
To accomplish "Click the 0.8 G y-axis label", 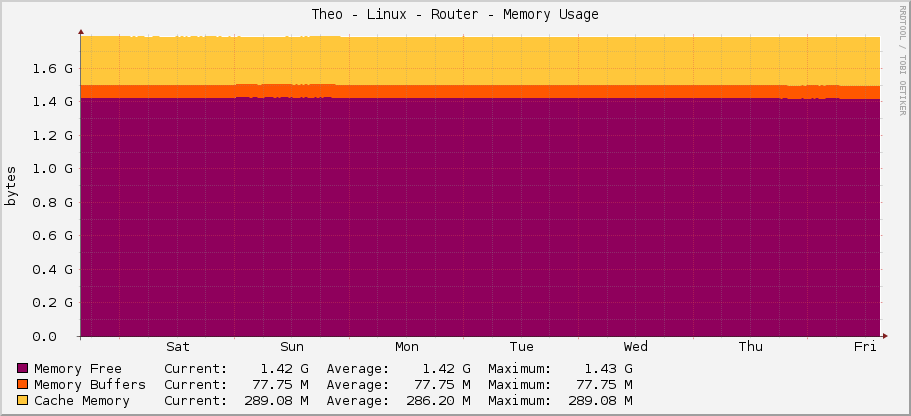I will [x=52, y=202].
